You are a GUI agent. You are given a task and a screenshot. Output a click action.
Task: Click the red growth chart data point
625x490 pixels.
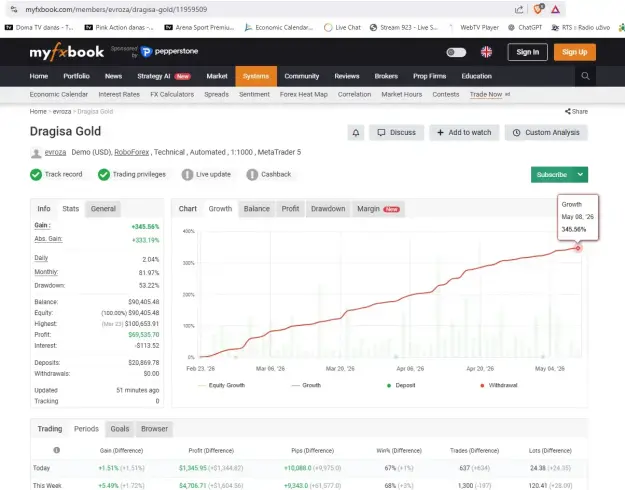pyautogui.click(x=578, y=248)
